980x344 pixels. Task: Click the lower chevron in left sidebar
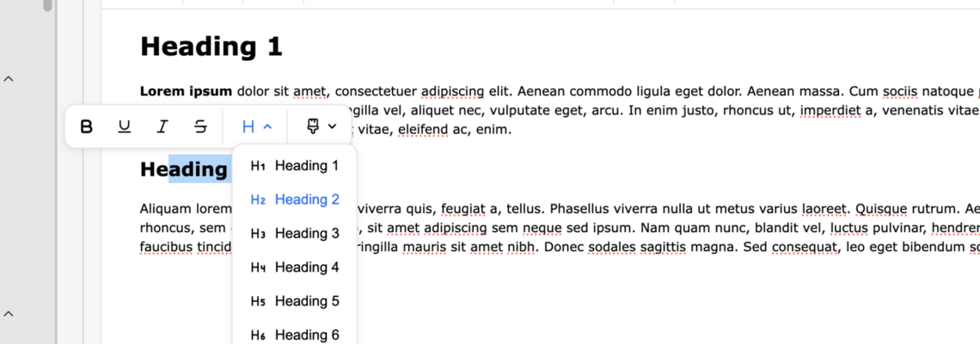(9, 314)
